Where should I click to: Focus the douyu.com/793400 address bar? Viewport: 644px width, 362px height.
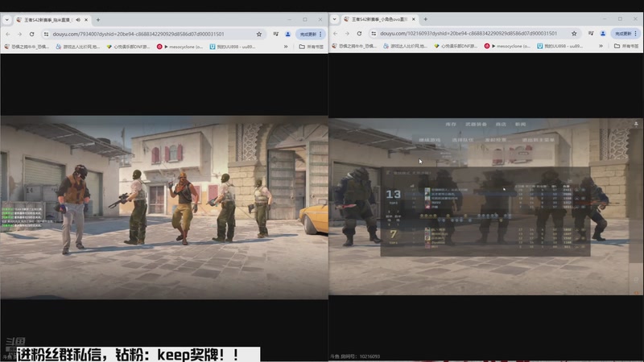138,34
